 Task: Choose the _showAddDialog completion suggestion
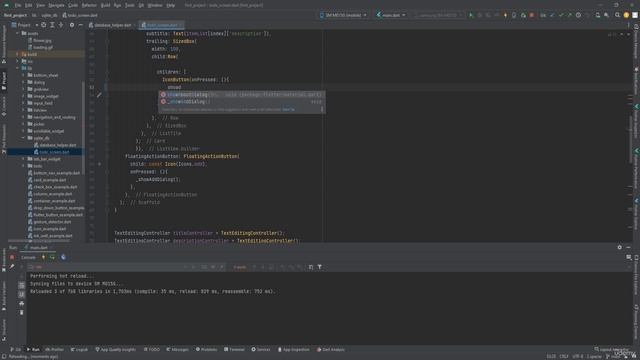pos(242,102)
